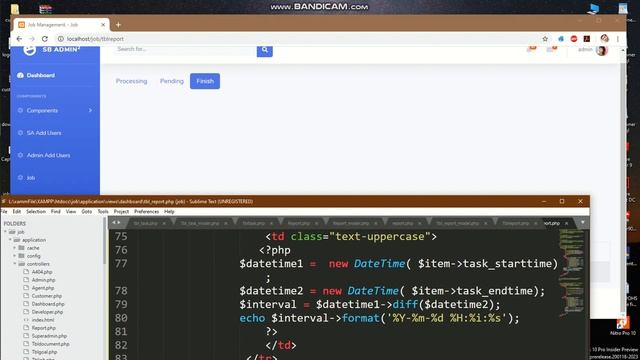This screenshot has height=360, width=640.
Task: Close the Job Management browser tab
Action: point(103,25)
